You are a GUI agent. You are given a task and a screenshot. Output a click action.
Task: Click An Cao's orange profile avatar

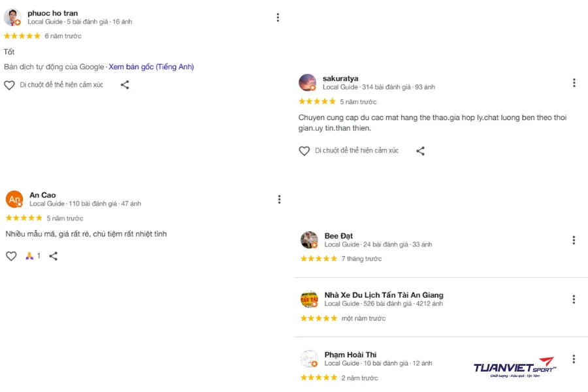[x=14, y=199]
